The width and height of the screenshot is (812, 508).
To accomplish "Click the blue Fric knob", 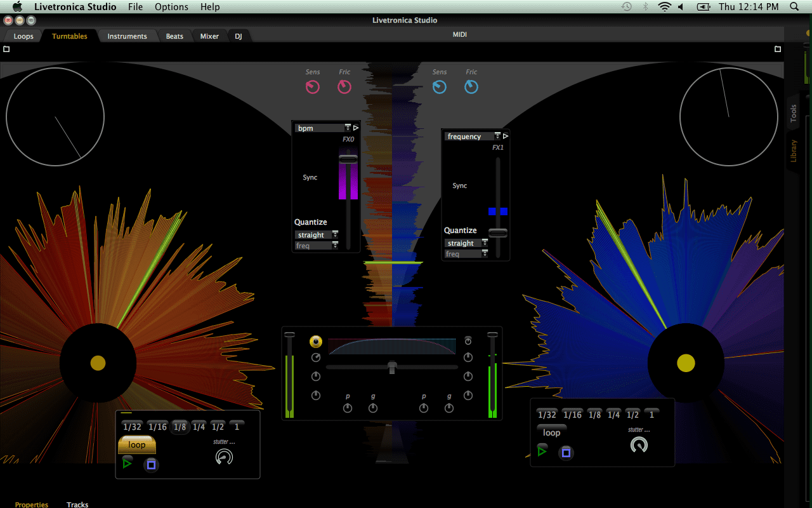I will tap(471, 88).
